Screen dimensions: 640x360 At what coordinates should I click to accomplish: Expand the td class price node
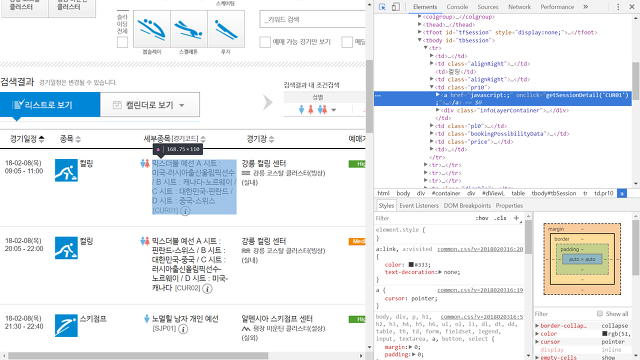432,142
